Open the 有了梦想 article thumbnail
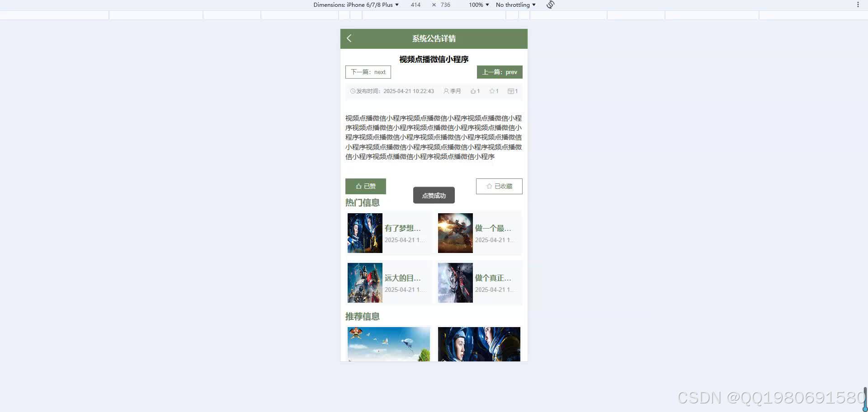 365,233
